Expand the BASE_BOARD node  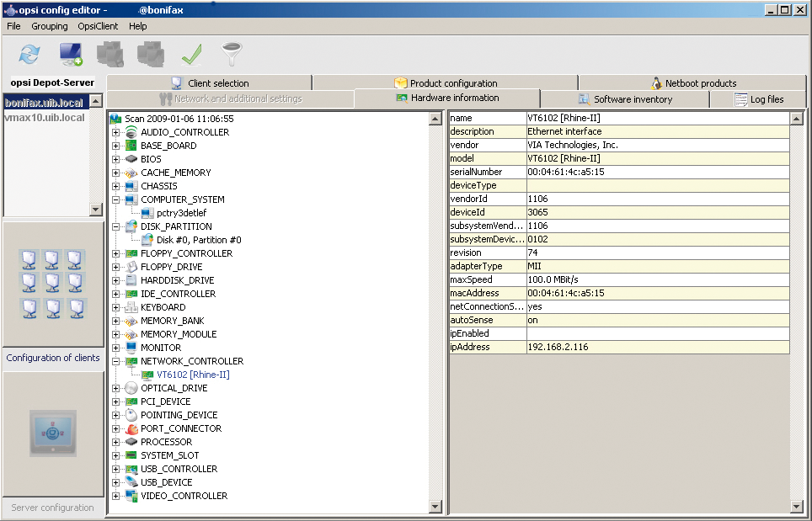[x=116, y=146]
